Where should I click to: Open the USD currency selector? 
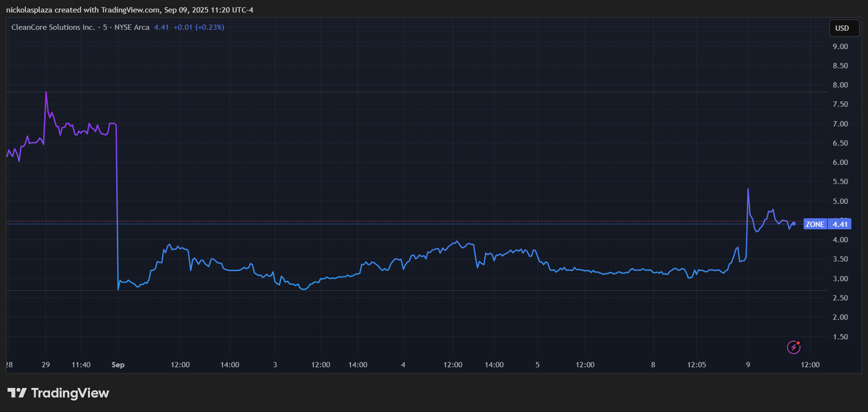(842, 28)
